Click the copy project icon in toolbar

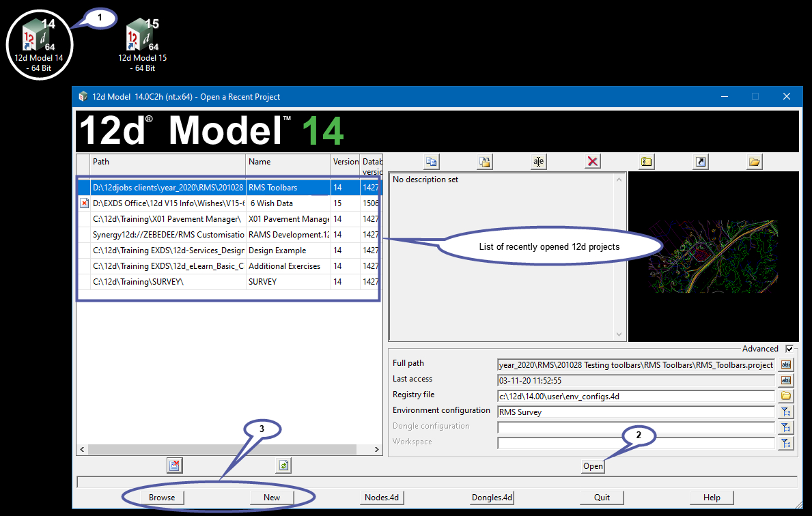pos(431,162)
